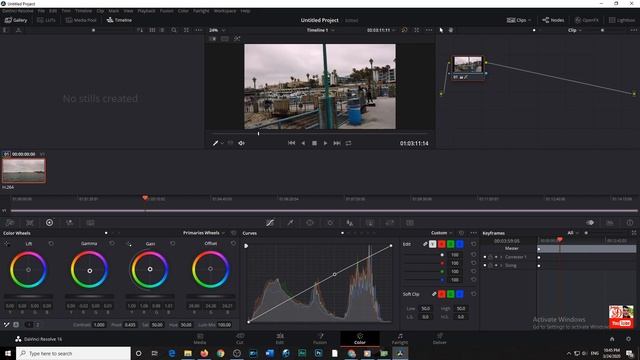The width and height of the screenshot is (640, 360).
Task: Open the Primaries Wheels mode dropdown
Action: (x=204, y=233)
